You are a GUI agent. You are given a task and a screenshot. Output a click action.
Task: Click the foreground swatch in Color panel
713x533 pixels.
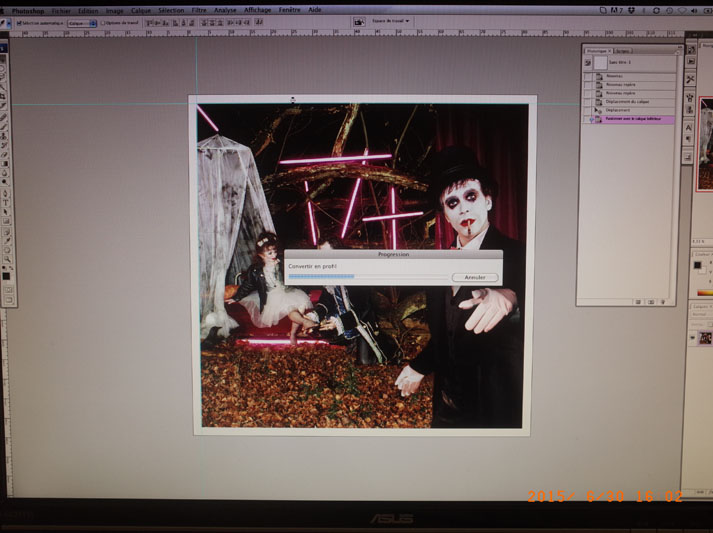pos(698,265)
